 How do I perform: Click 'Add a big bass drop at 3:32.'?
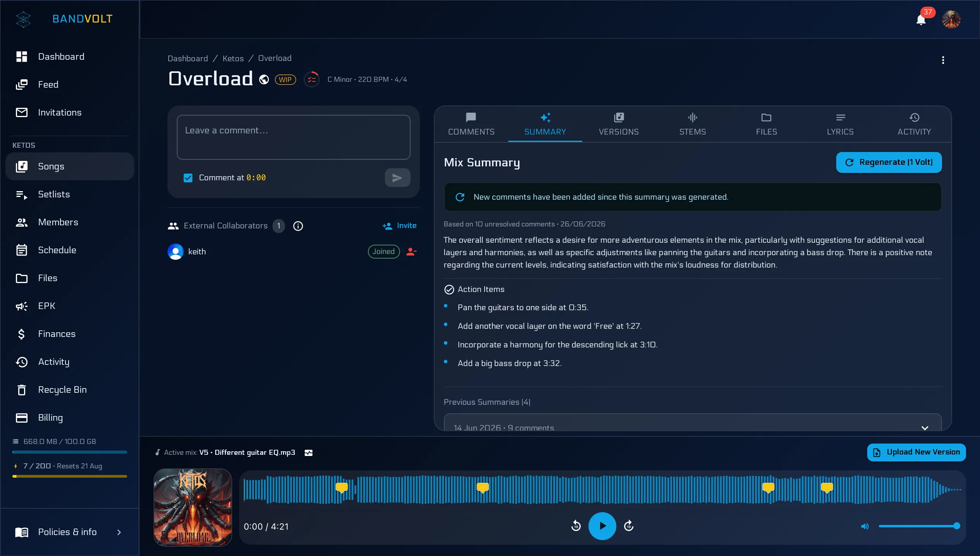point(510,363)
